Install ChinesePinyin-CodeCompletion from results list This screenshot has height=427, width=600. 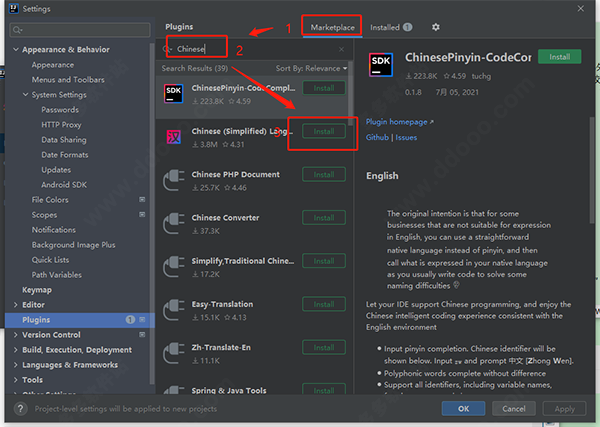point(324,88)
